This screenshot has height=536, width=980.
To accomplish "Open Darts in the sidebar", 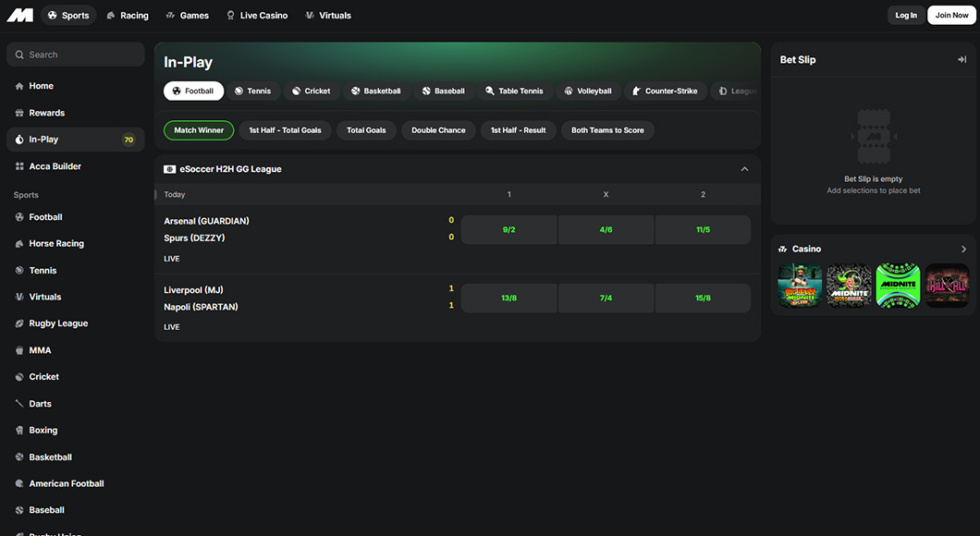I will tap(76, 404).
